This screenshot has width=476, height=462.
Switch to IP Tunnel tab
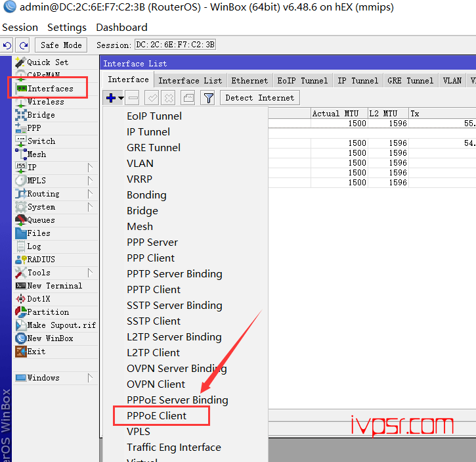(358, 81)
